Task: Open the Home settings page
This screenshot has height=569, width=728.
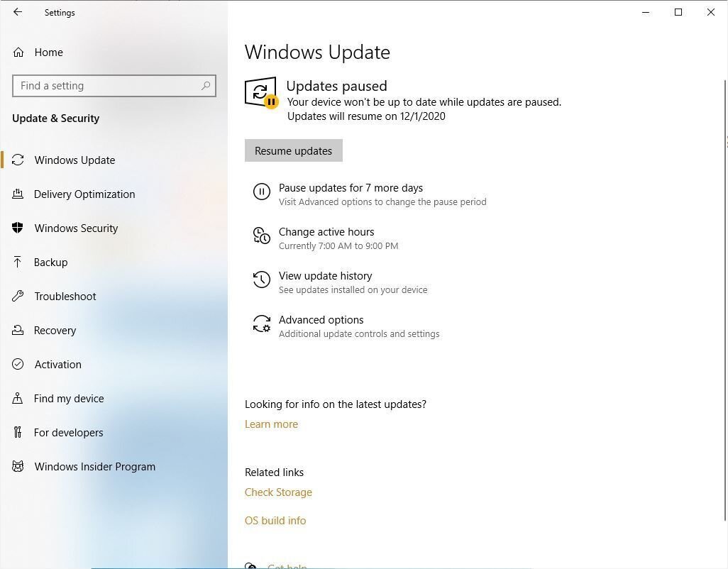Action: tap(48, 52)
